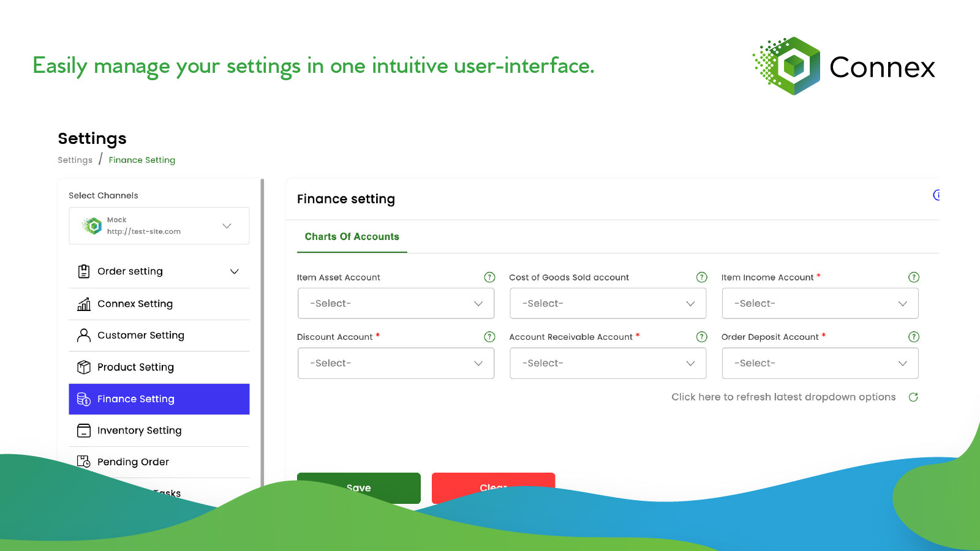Click the help icon beside Item Asset Account

pos(489,277)
